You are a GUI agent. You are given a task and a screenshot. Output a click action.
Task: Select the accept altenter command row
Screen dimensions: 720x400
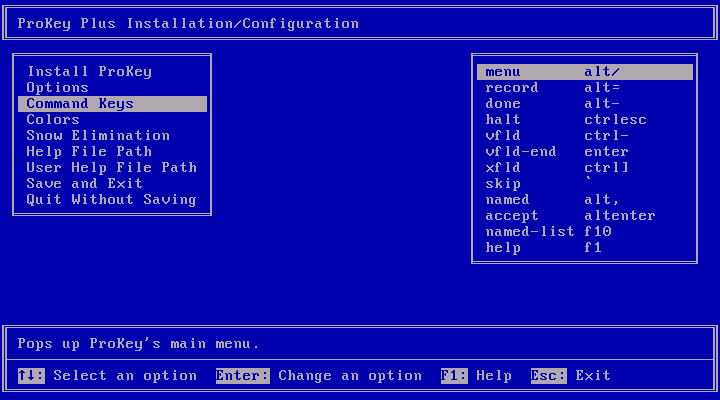(x=585, y=216)
